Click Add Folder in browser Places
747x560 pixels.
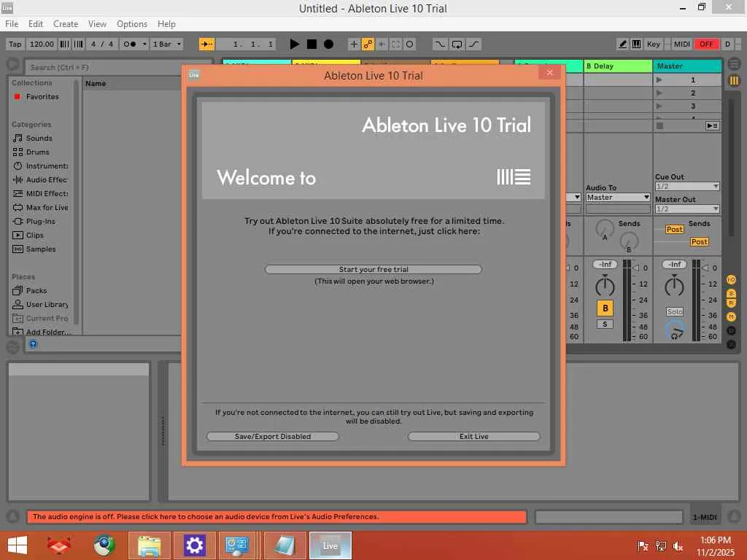(x=47, y=332)
